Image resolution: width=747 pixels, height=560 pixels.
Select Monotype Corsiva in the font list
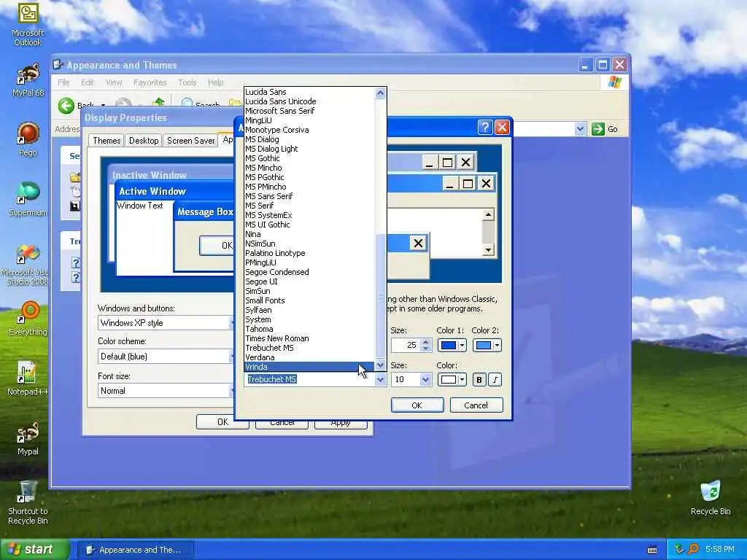(x=309, y=130)
